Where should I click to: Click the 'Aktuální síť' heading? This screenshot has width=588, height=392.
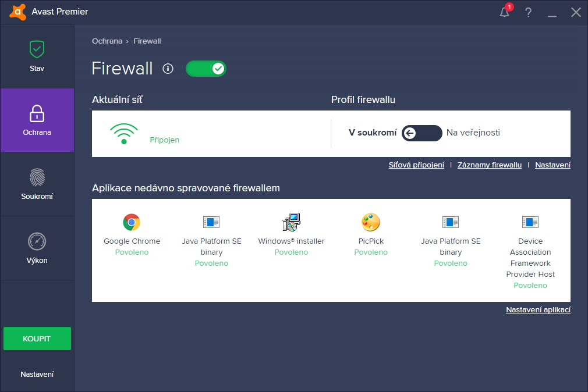tap(118, 99)
